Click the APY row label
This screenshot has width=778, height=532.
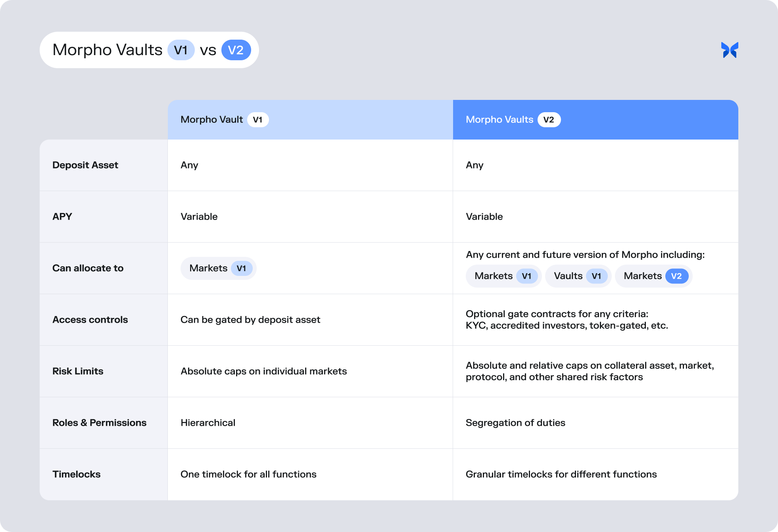click(62, 216)
